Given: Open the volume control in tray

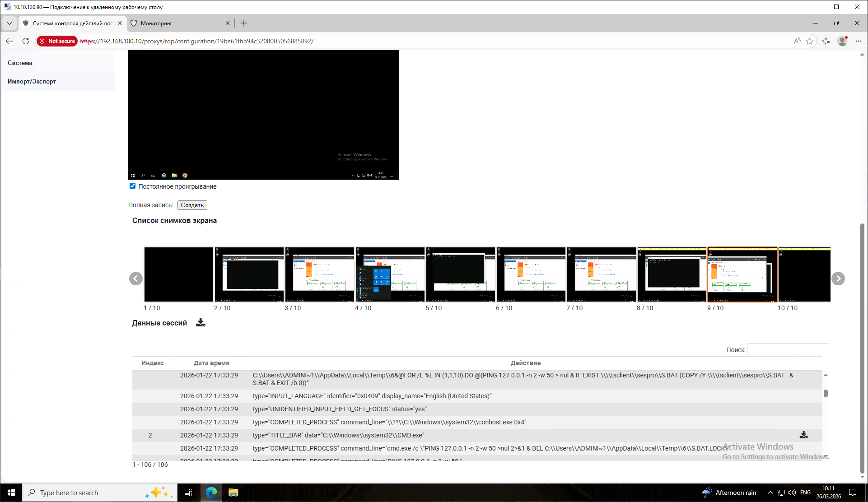Looking at the screenshot, I should pos(792,493).
